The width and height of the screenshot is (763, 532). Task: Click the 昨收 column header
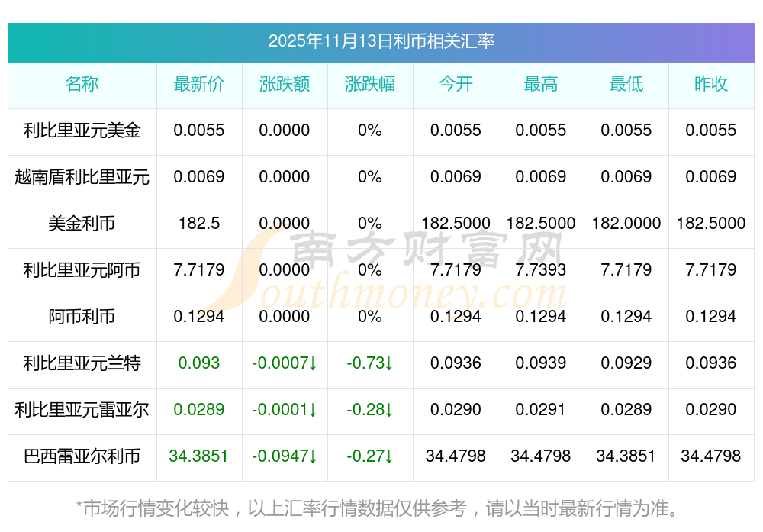[711, 84]
